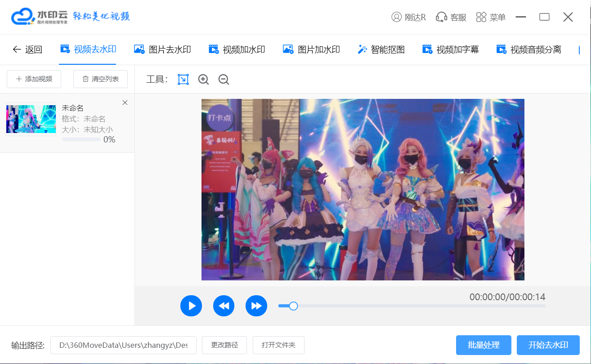Viewport: 591px width, 364px height.
Task: Open the 视频加字幕 tab
Action: click(451, 49)
